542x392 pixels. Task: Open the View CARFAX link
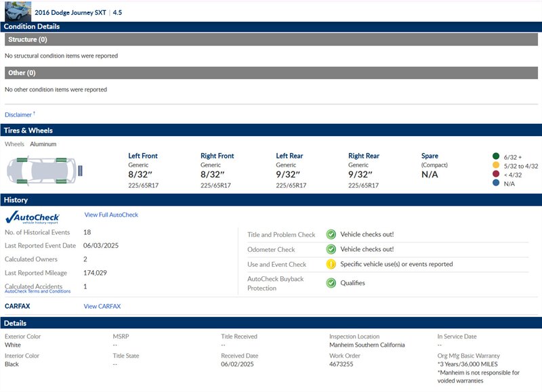coord(102,306)
